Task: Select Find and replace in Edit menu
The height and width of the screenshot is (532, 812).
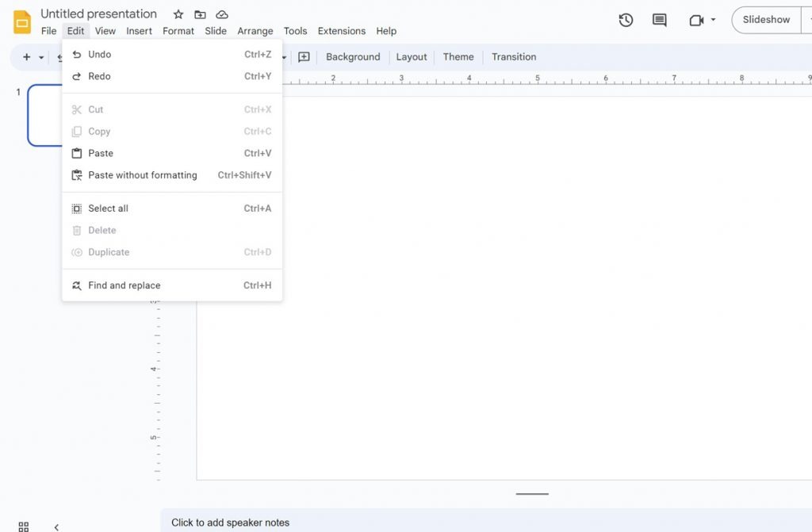Action: pos(124,285)
